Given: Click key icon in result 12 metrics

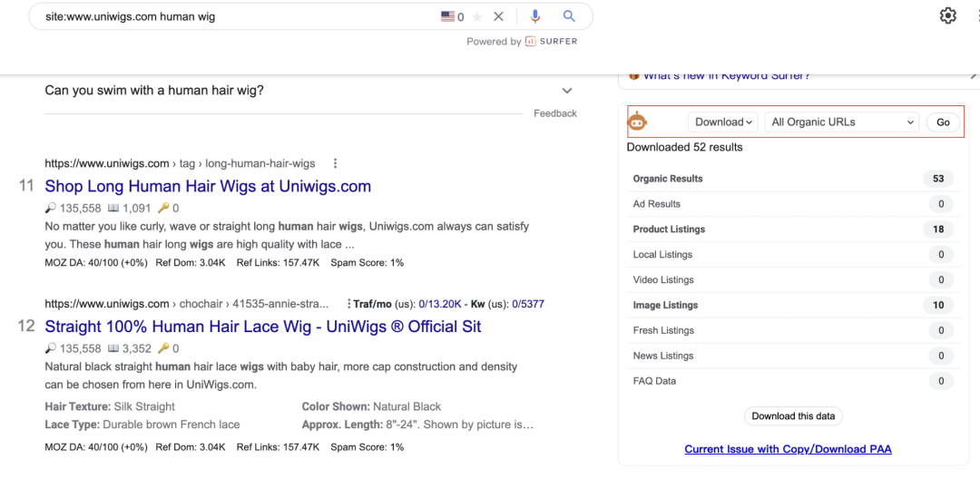Looking at the screenshot, I should (x=163, y=348).
